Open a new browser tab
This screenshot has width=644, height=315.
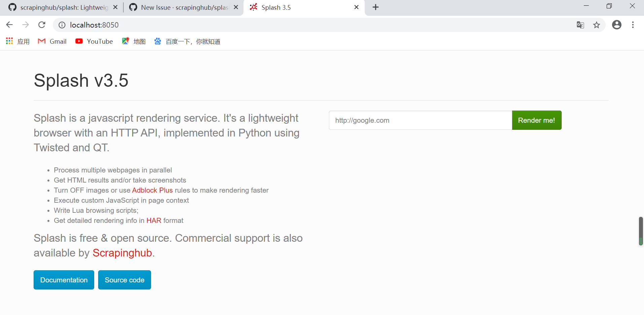tap(376, 7)
